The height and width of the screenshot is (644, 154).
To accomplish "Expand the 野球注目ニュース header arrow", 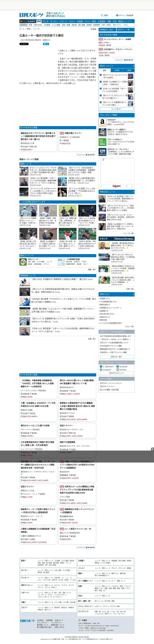I will pyautogui.click(x=133, y=192).
